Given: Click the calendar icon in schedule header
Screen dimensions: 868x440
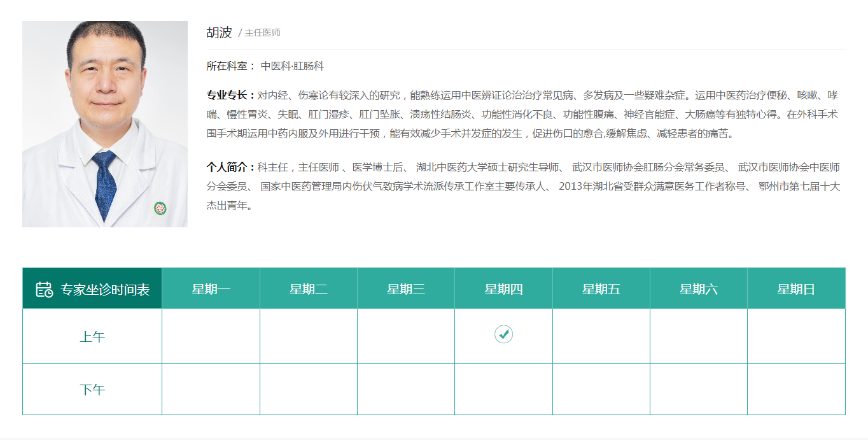Looking at the screenshot, I should click(44, 289).
